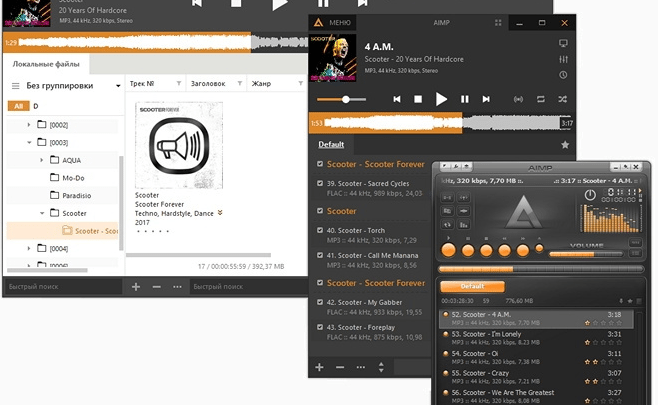Collapse the Scooter folder in the tree
This screenshot has height=405, width=658.
click(x=42, y=213)
